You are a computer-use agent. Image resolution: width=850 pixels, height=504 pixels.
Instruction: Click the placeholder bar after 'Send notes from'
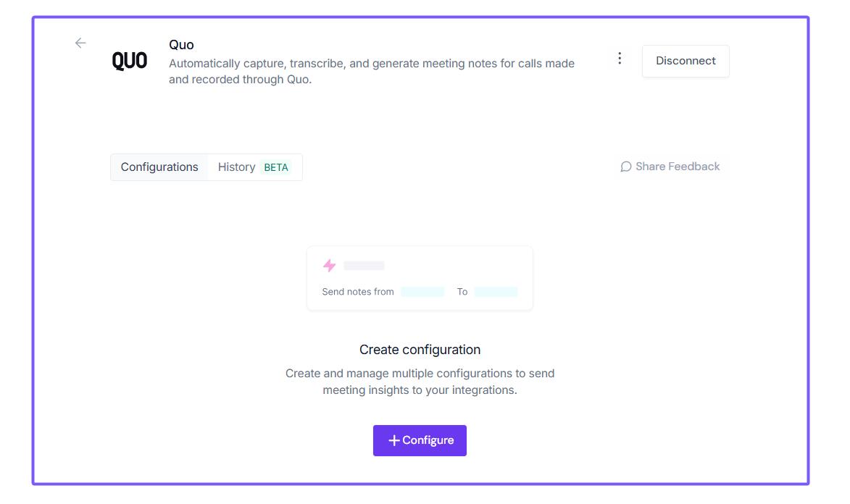tap(422, 292)
